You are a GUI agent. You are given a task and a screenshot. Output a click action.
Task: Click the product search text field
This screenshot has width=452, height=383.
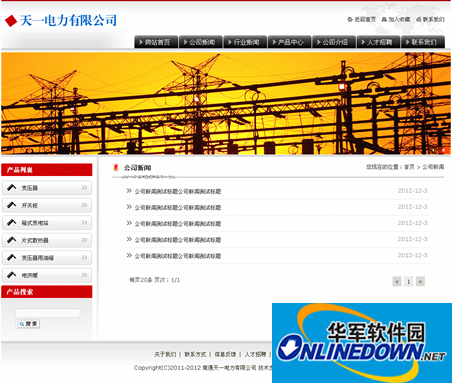point(48,313)
